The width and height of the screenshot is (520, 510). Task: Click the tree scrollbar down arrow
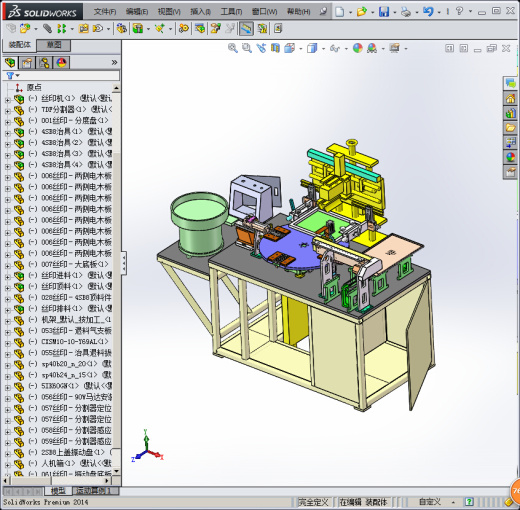coord(116,471)
